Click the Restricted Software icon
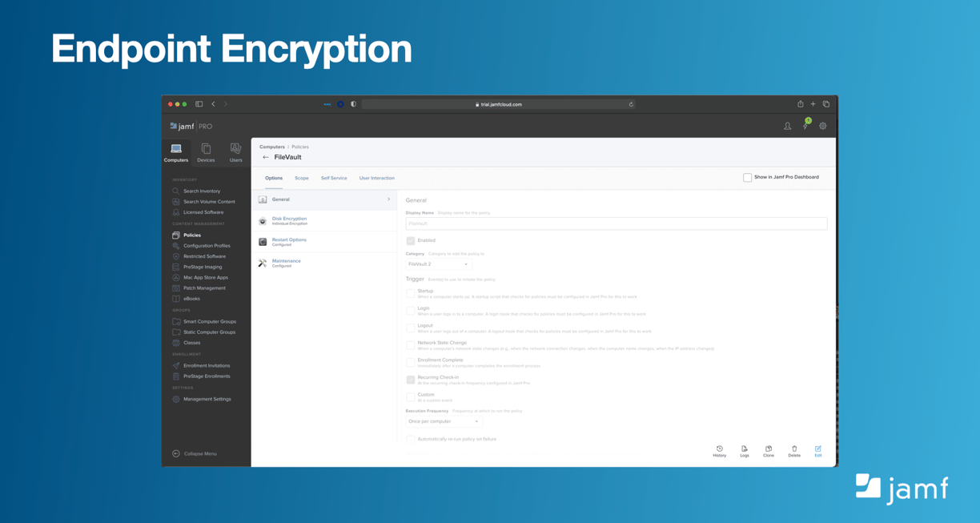This screenshot has height=523, width=980. pos(176,256)
